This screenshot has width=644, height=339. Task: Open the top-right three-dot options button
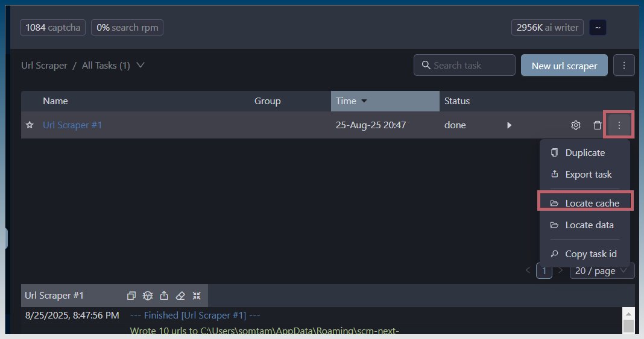click(x=623, y=65)
